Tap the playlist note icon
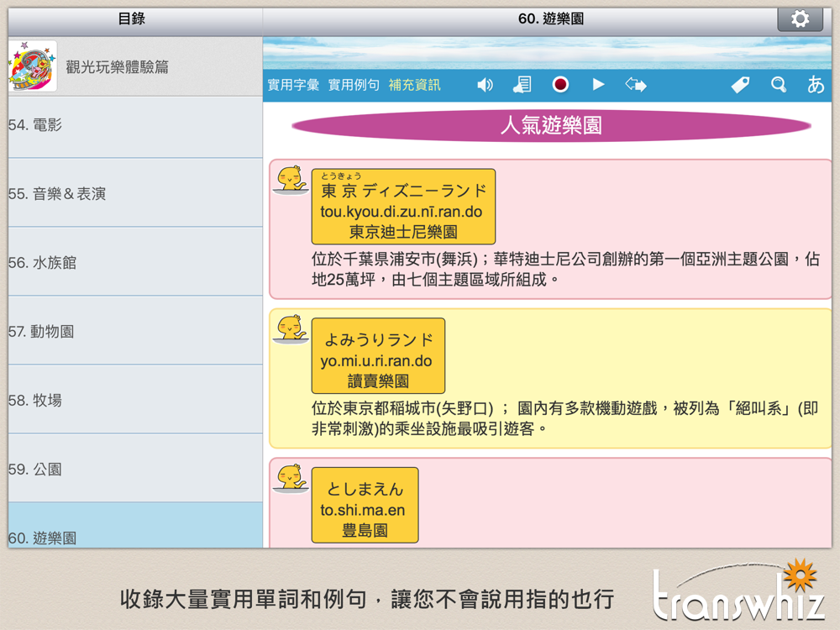 pos(522,85)
